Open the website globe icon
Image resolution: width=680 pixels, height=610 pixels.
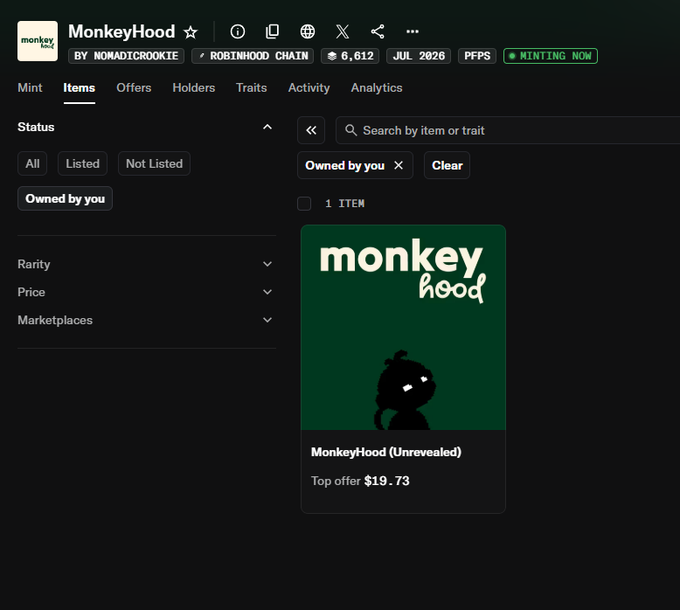(x=307, y=31)
